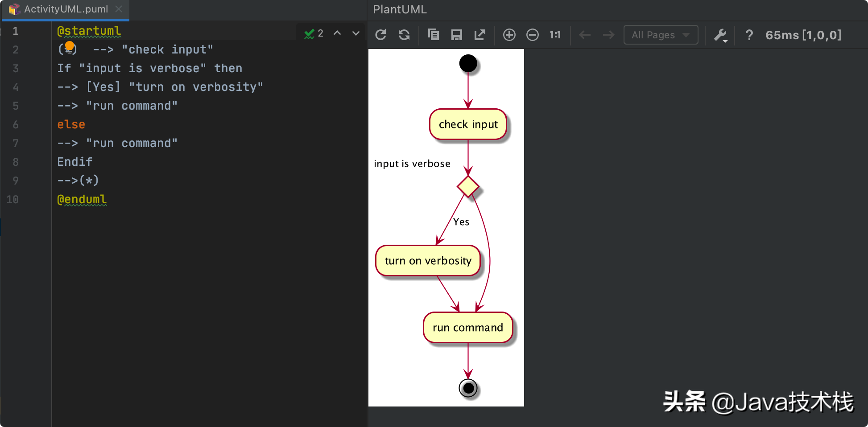Click the start node black circle

pyautogui.click(x=468, y=63)
